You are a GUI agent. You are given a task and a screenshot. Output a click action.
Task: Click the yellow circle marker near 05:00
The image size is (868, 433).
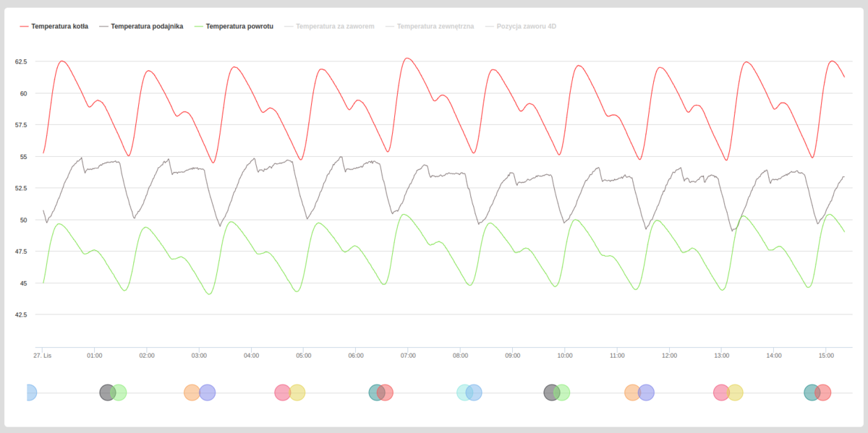(x=298, y=393)
